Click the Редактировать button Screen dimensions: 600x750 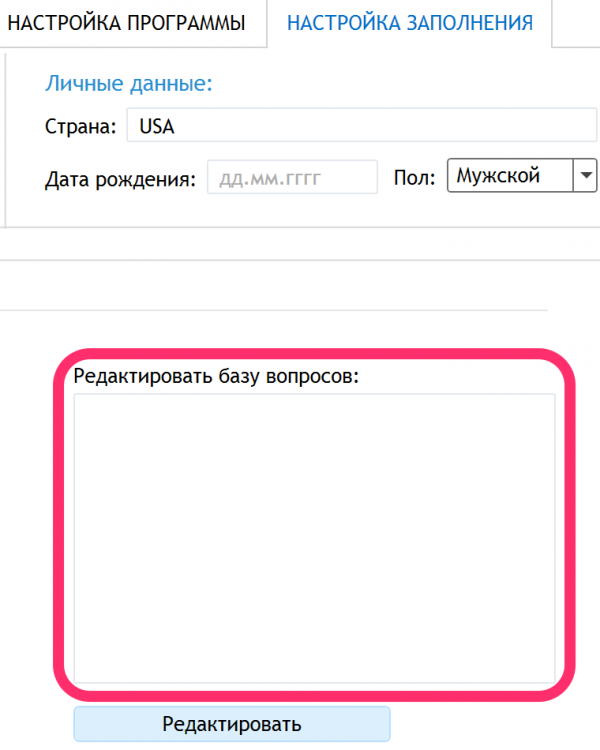(x=232, y=724)
